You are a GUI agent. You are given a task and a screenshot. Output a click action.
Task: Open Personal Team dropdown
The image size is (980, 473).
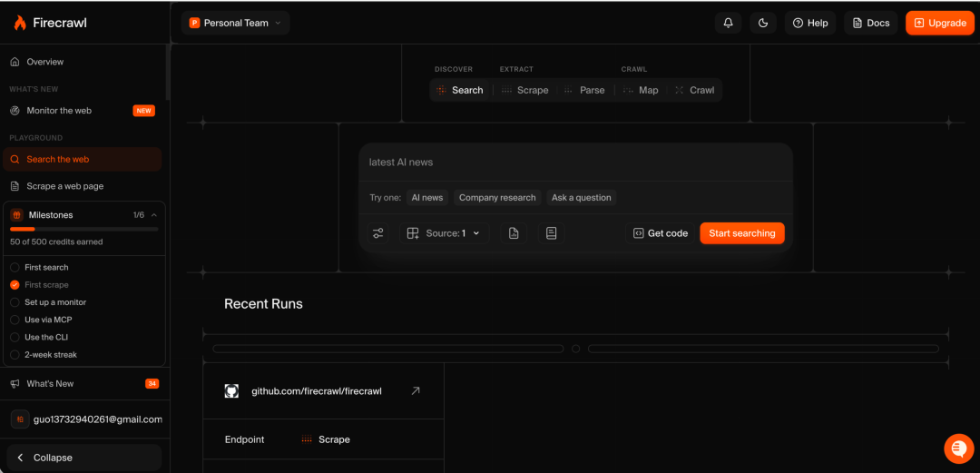coord(236,23)
